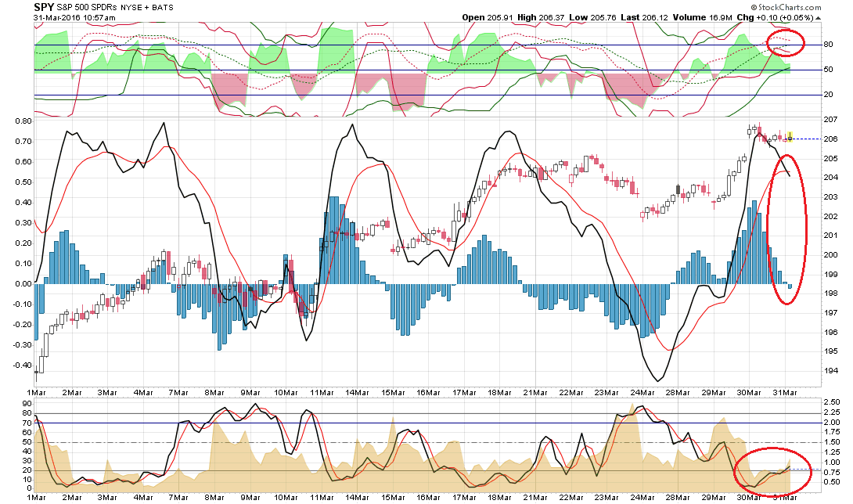Click the 2.50 label on bottom panel
Image resolution: width=853 pixels, height=504 pixels.
tap(833, 402)
